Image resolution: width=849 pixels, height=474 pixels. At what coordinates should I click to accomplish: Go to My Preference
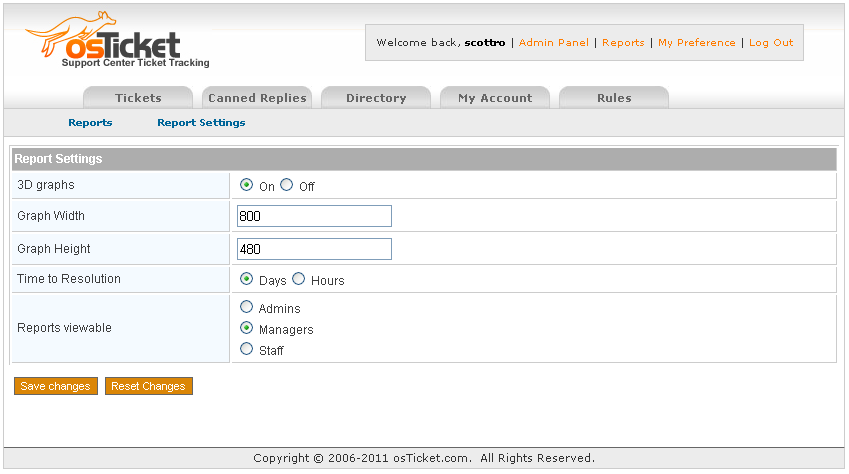pos(696,43)
